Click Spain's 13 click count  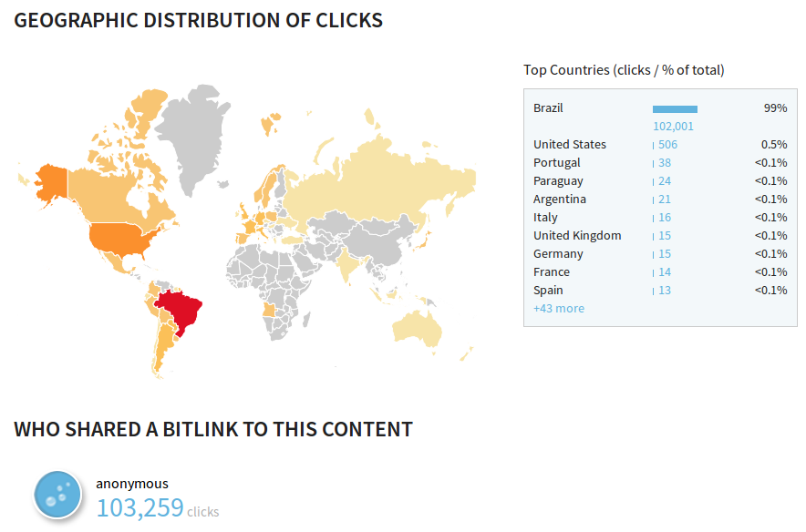tap(665, 291)
